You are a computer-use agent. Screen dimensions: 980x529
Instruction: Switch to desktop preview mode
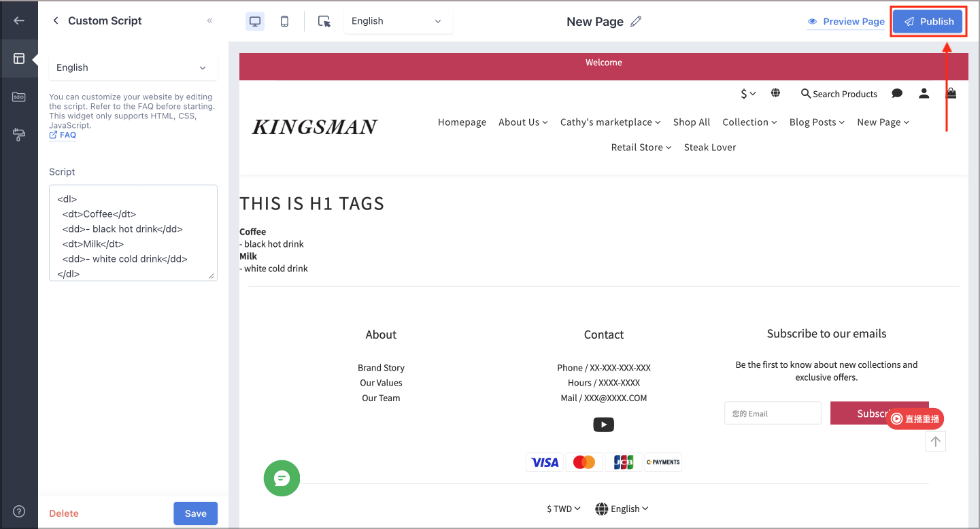(255, 21)
